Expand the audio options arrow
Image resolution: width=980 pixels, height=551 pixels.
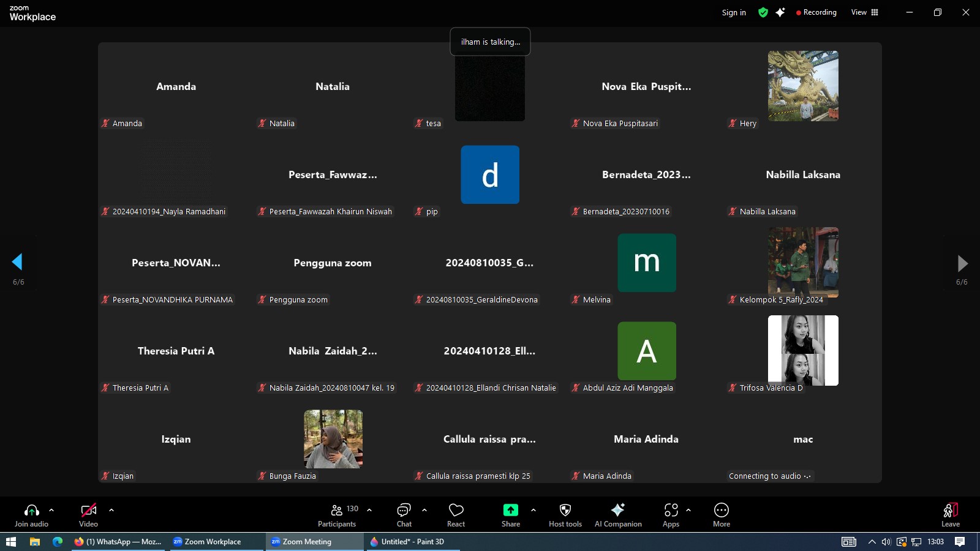click(x=51, y=509)
